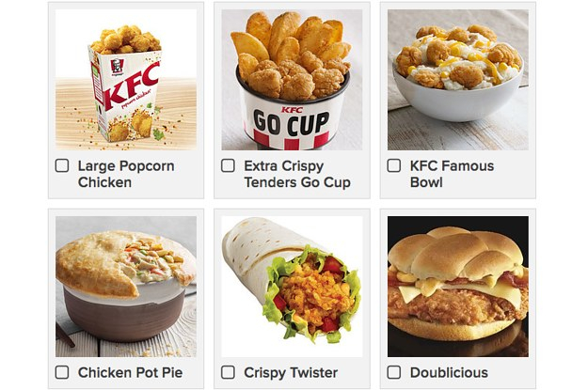Viewport: 588px width, 390px height.
Task: Click the "Chicken Pot Pie" label text
Action: pos(130,373)
